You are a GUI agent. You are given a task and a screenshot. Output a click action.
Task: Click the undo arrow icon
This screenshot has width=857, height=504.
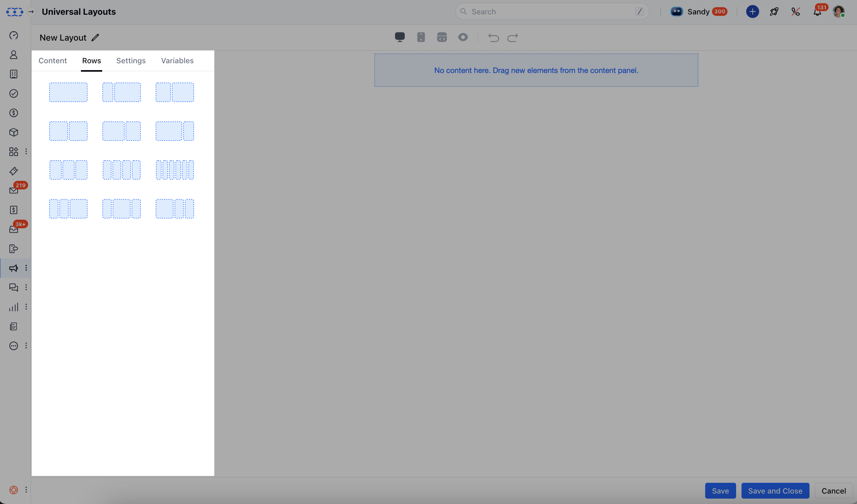click(493, 37)
